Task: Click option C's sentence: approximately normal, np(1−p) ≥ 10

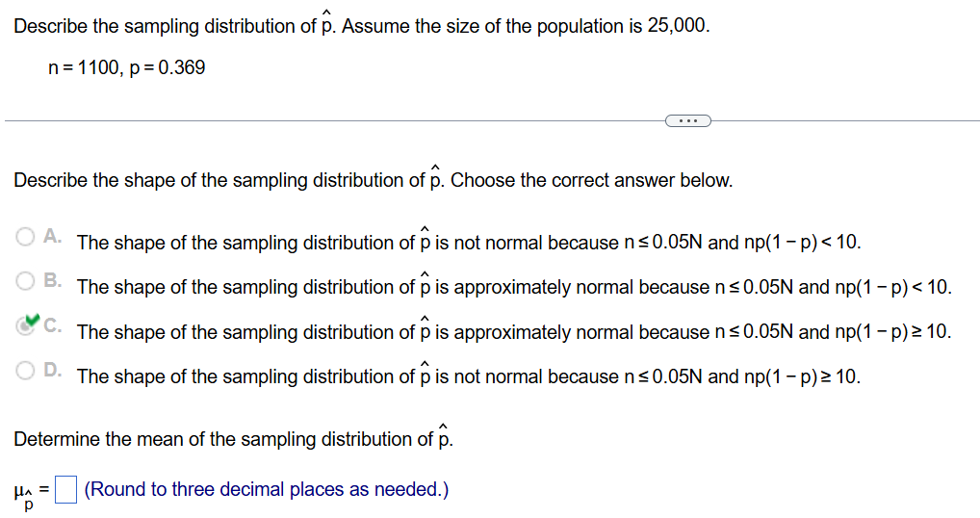Action: 514,332
